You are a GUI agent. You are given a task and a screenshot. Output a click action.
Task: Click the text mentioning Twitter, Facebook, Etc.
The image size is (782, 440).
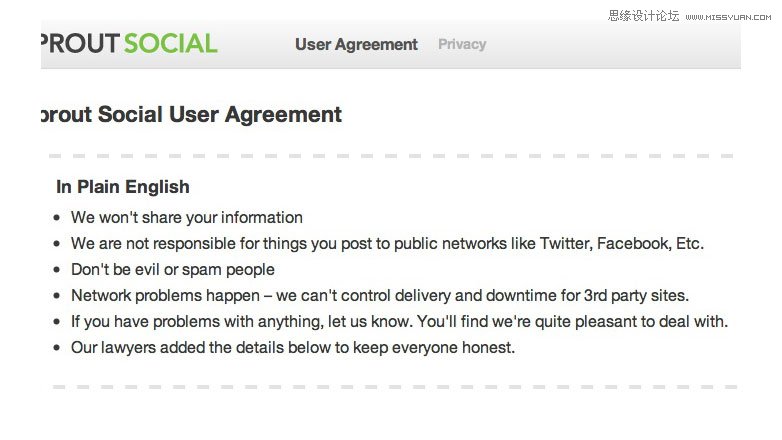click(387, 243)
